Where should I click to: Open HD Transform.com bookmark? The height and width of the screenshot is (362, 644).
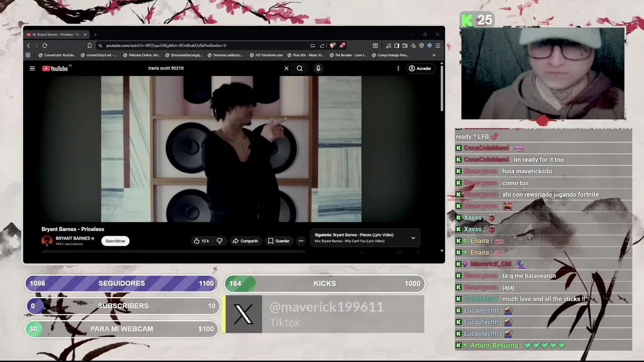click(267, 55)
